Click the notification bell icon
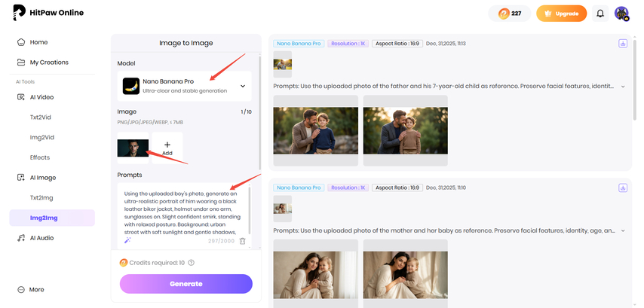Viewport: 644px width, 308px height. 600,14
